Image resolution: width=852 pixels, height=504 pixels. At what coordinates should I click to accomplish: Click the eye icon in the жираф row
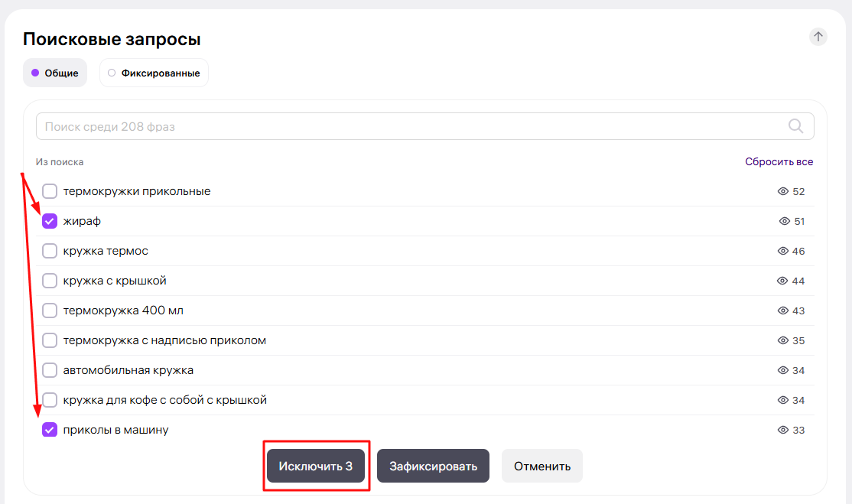tap(784, 221)
